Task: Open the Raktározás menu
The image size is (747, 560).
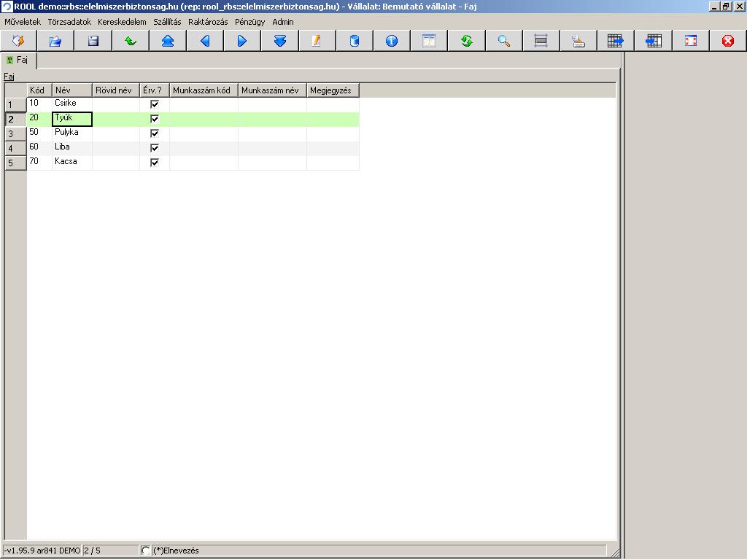Action: pyautogui.click(x=208, y=22)
